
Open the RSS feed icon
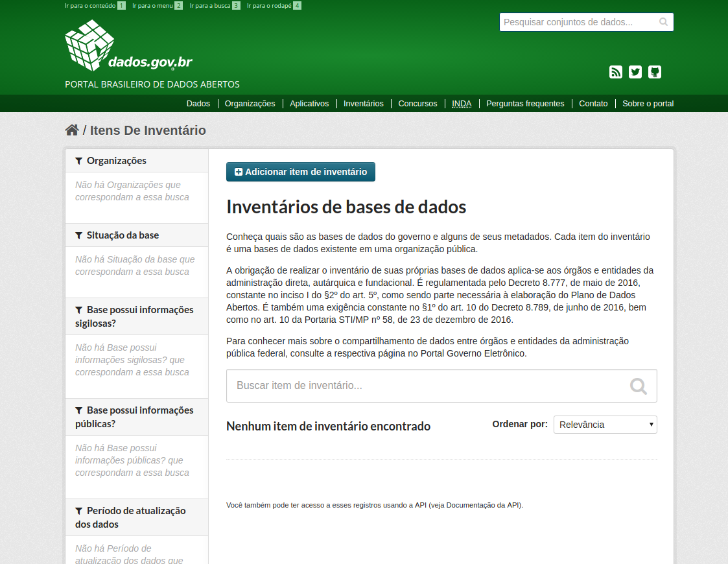point(616,72)
